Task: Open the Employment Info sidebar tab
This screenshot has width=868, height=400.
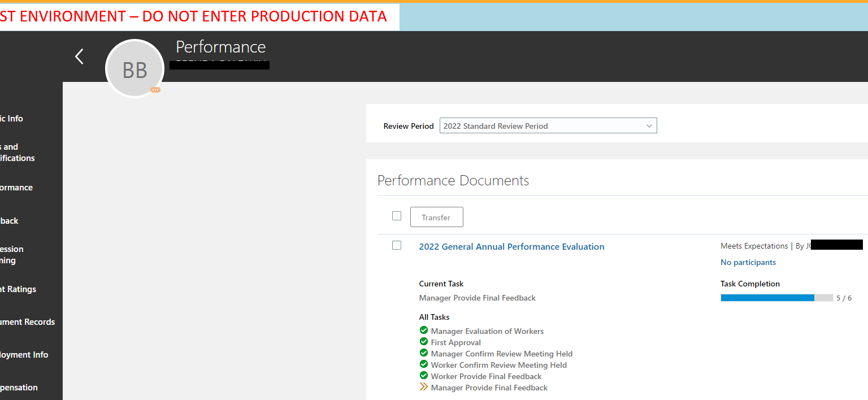Action: (24, 355)
